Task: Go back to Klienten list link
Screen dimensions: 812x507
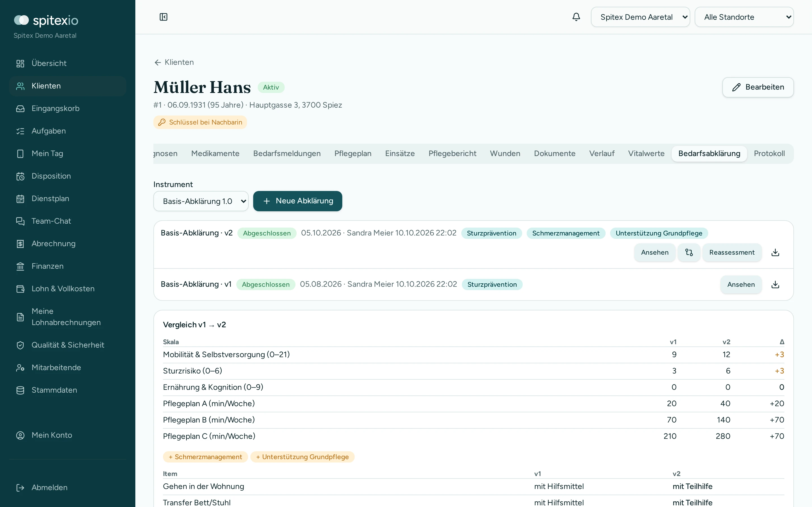Action: 174,62
